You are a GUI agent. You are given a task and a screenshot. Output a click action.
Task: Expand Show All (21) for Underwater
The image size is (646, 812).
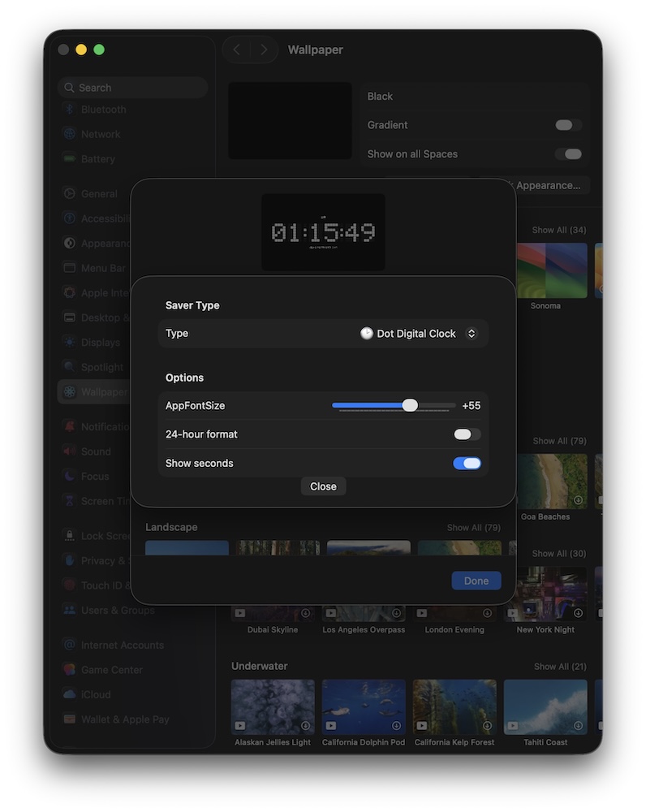coord(560,667)
